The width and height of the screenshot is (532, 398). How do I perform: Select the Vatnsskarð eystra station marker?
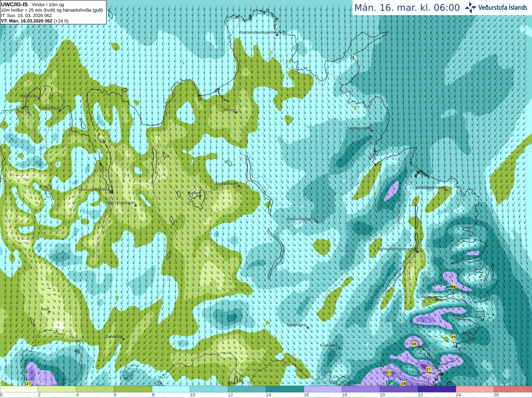pyautogui.click(x=446, y=190)
